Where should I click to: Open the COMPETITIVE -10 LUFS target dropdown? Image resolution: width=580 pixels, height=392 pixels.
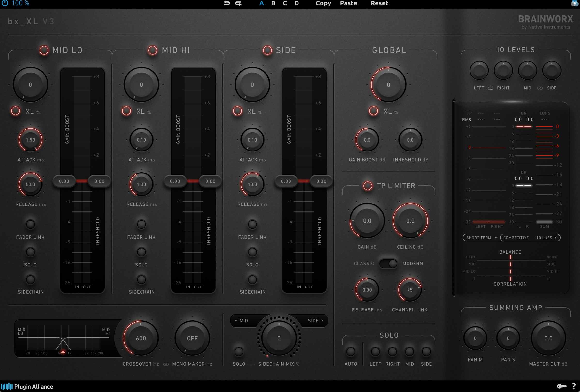(530, 238)
